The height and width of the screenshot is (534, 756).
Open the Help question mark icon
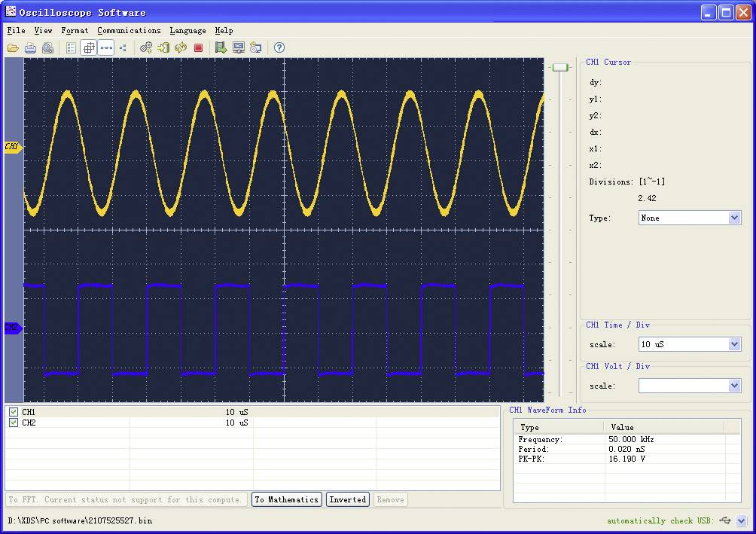(x=279, y=47)
